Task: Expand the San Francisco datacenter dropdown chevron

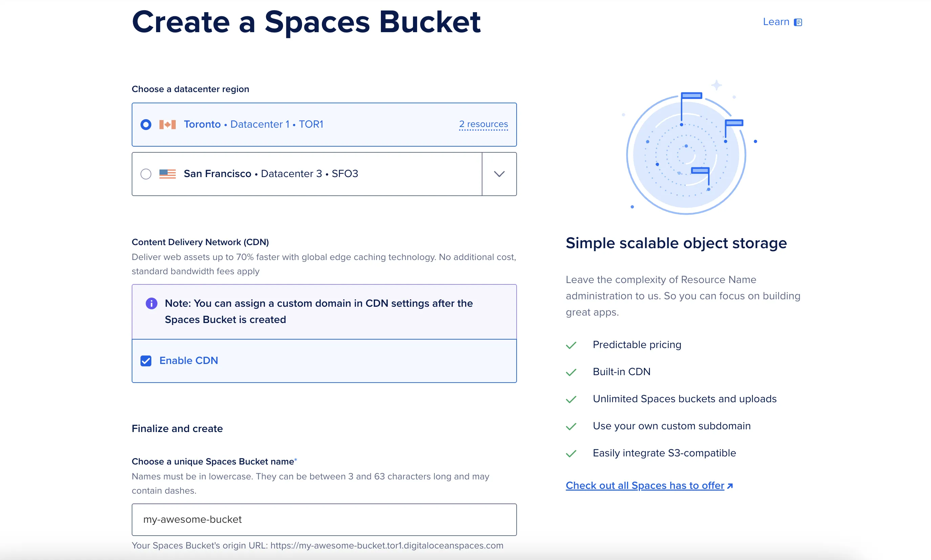Action: tap(499, 174)
